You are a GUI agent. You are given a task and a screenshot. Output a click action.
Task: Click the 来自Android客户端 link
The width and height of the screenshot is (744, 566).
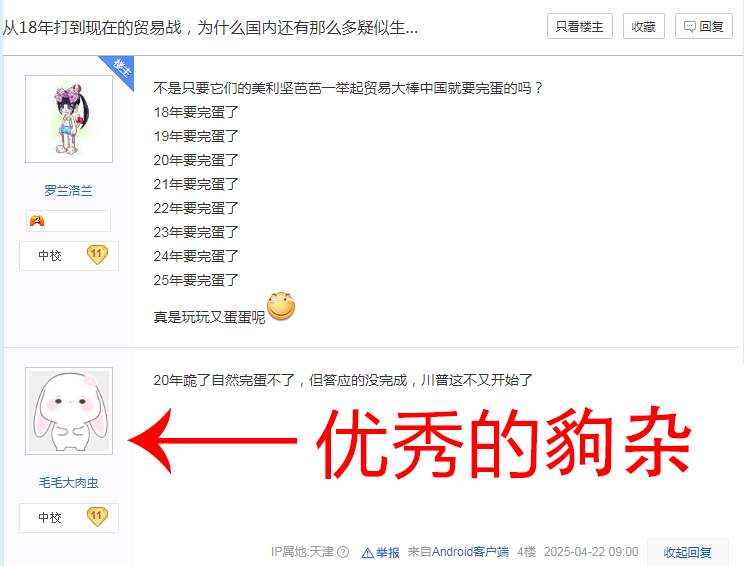point(458,552)
